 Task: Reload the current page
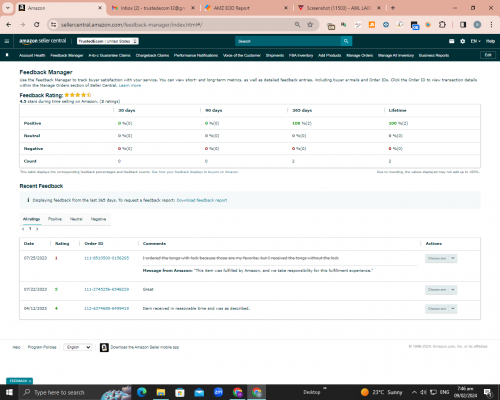tap(37, 25)
